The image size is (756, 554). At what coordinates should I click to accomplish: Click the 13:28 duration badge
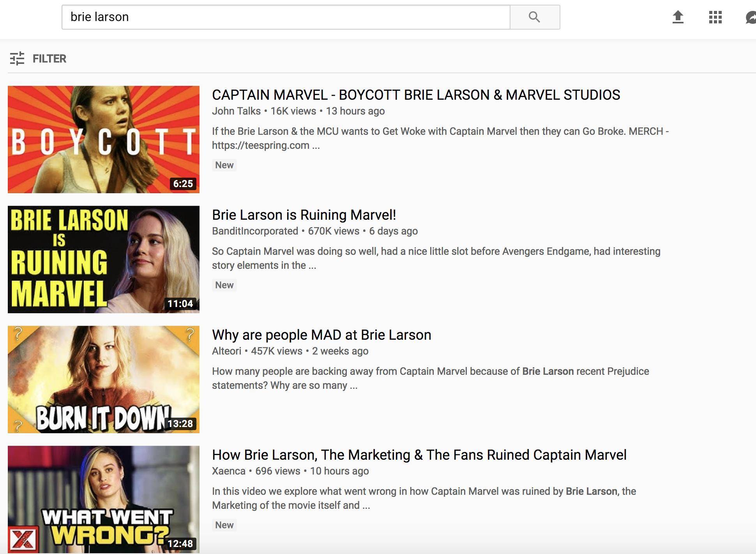pos(180,424)
